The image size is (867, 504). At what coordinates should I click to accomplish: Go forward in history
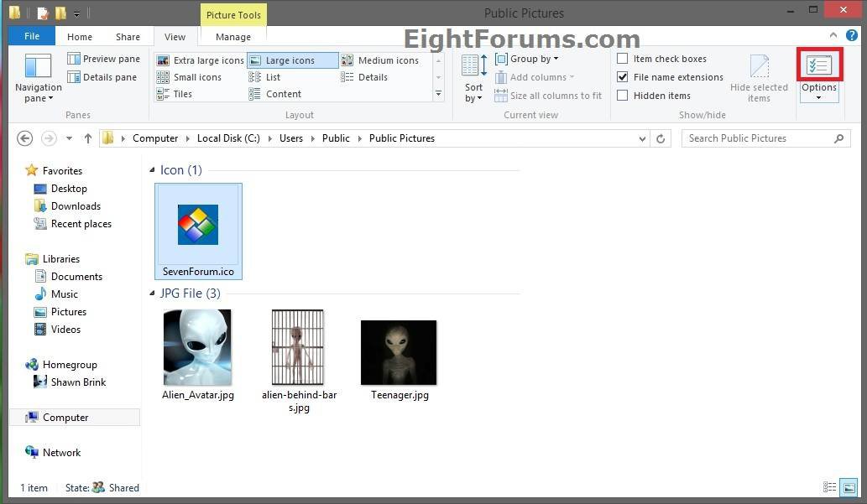[50, 138]
